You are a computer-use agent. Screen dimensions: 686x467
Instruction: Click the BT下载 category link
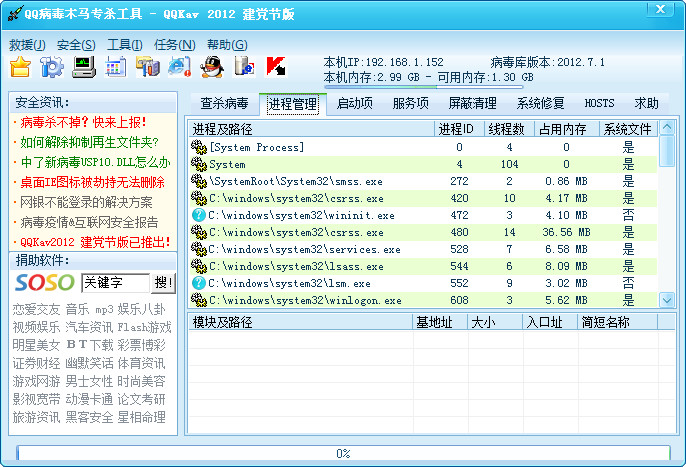pos(90,345)
